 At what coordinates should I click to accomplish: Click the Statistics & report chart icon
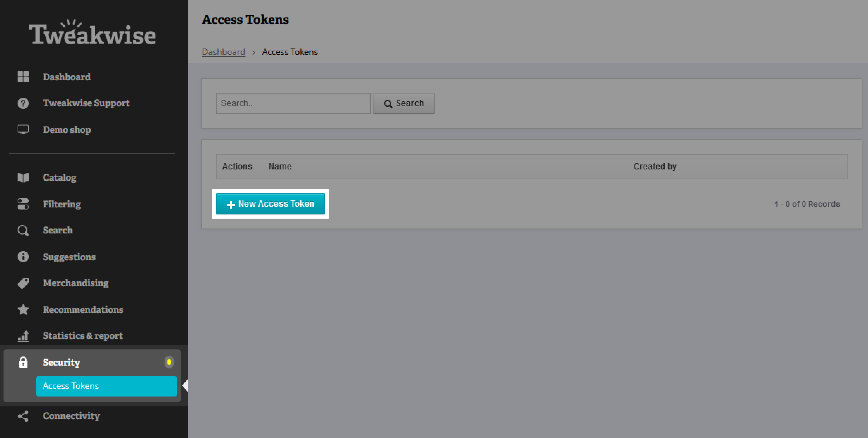23,336
